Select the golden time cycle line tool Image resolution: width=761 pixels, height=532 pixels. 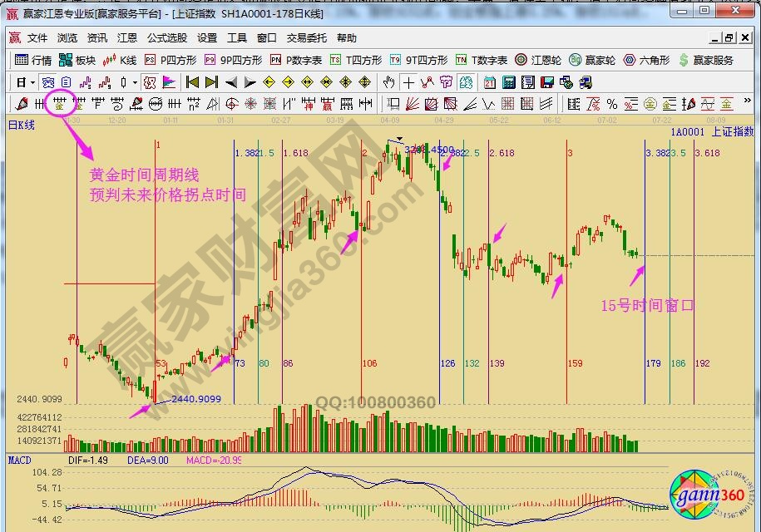coord(59,104)
